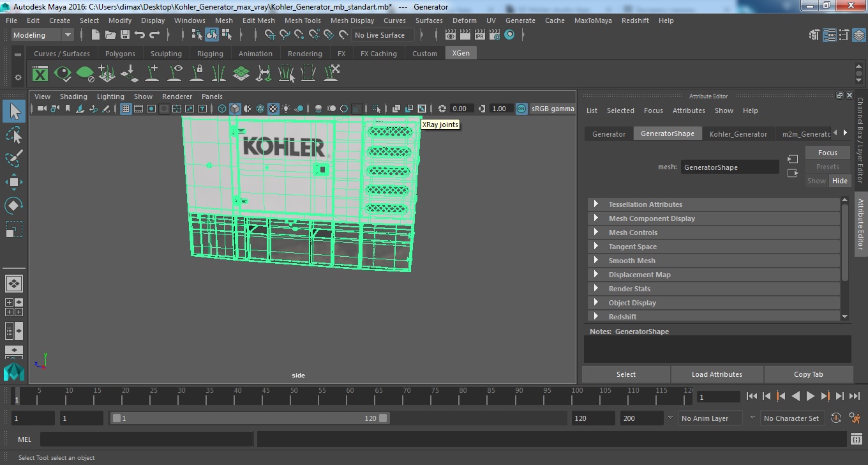
Task: Click single perspective view layout icon
Action: click(13, 283)
